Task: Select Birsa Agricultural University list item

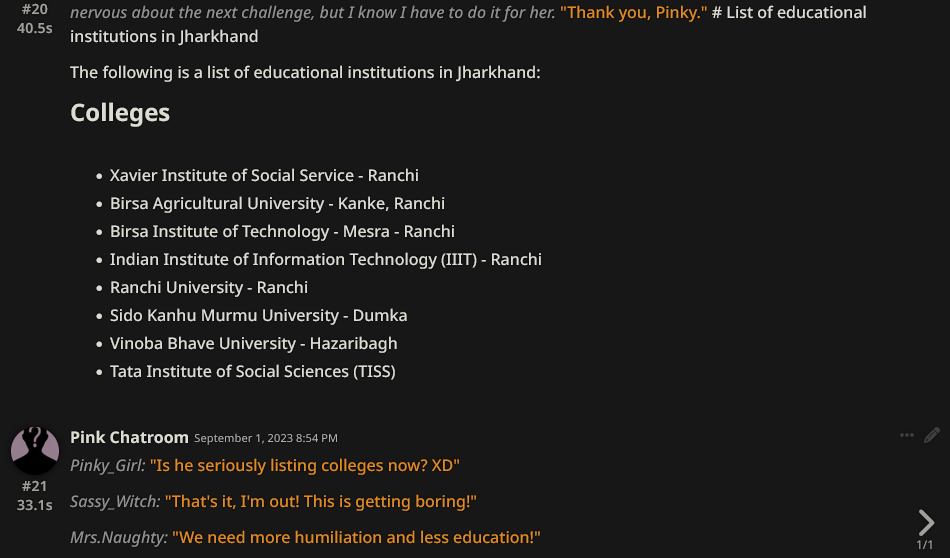Action: [277, 203]
